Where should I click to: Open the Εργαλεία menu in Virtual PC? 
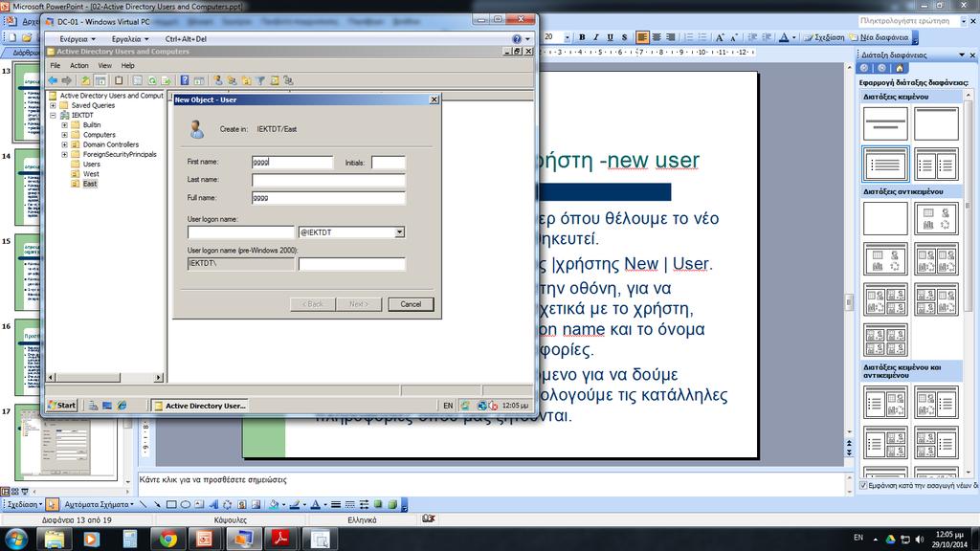[x=130, y=38]
